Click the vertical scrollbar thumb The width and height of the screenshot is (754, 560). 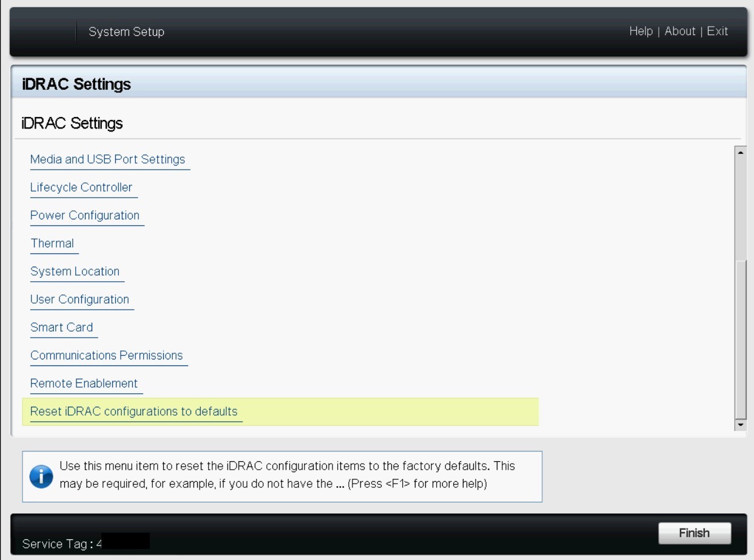click(x=740, y=339)
